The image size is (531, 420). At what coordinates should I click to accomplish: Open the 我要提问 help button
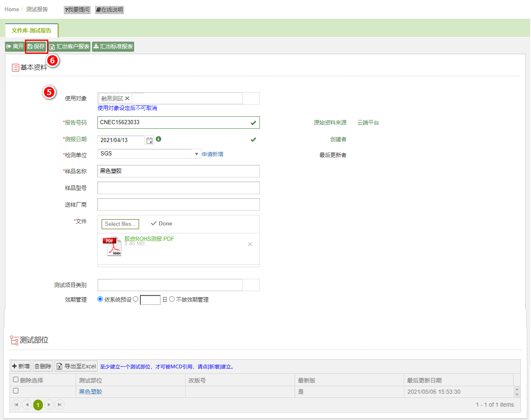point(77,10)
